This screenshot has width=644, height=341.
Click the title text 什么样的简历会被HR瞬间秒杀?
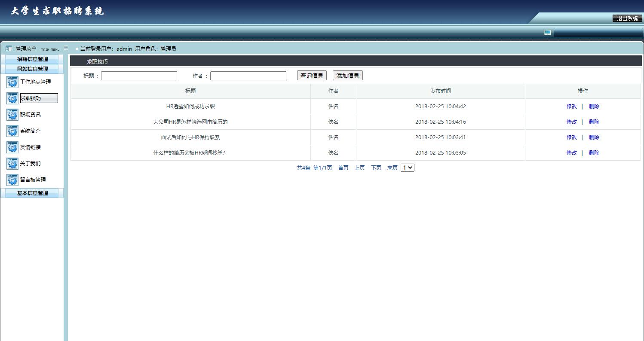[x=189, y=153]
